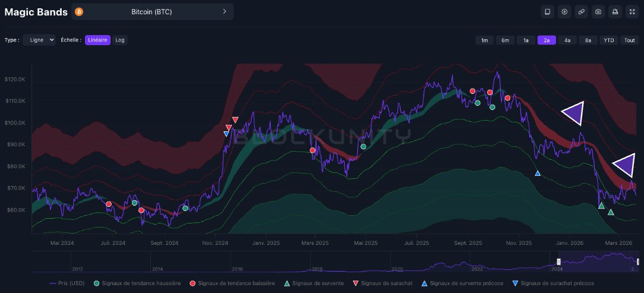
Task: Click green bullish circle near Sept. 2024
Action: point(185,209)
